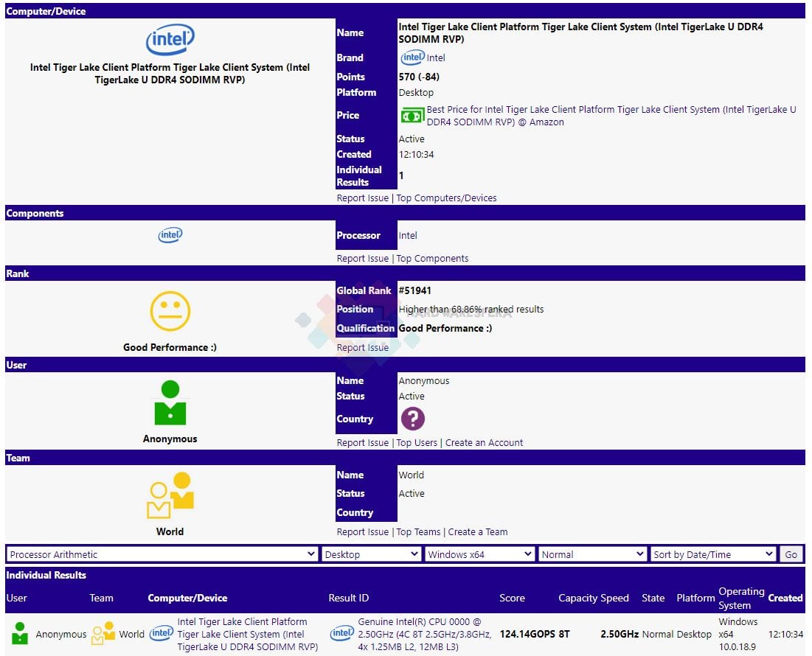Click Create a Team link
Viewport: 812px width, 656px height.
click(x=478, y=532)
